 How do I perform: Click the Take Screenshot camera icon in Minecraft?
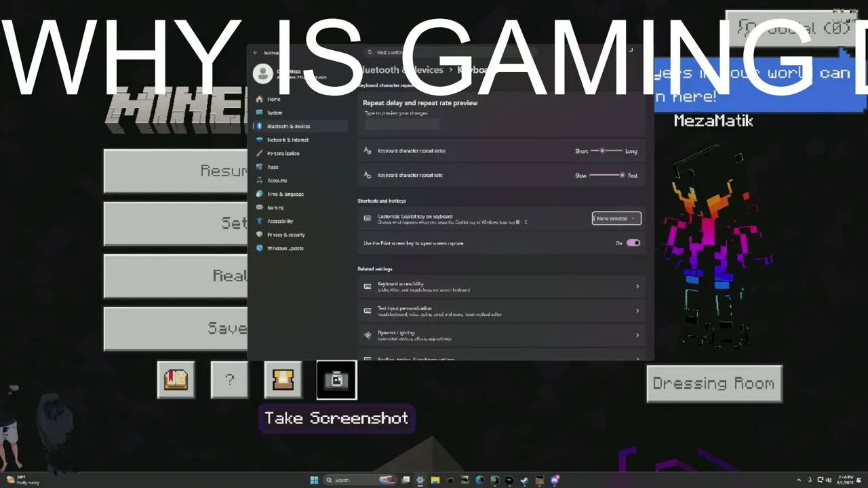[x=336, y=380]
